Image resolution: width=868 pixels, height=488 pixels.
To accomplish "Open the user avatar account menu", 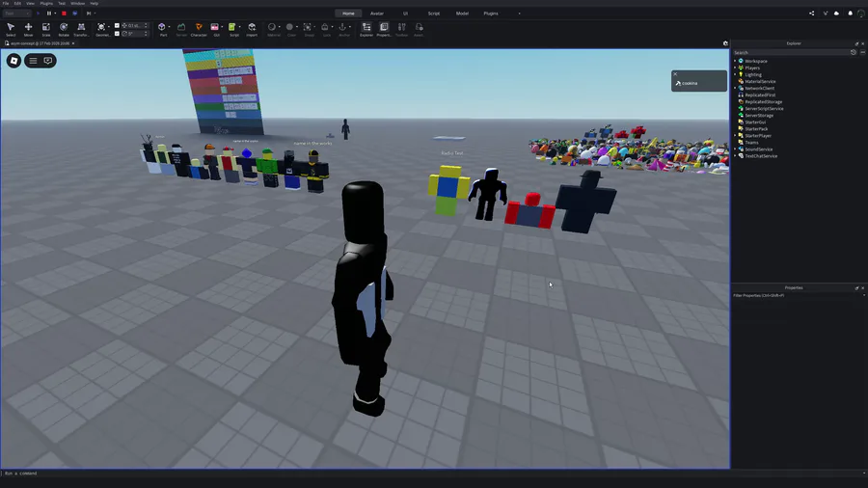I will click(x=861, y=14).
